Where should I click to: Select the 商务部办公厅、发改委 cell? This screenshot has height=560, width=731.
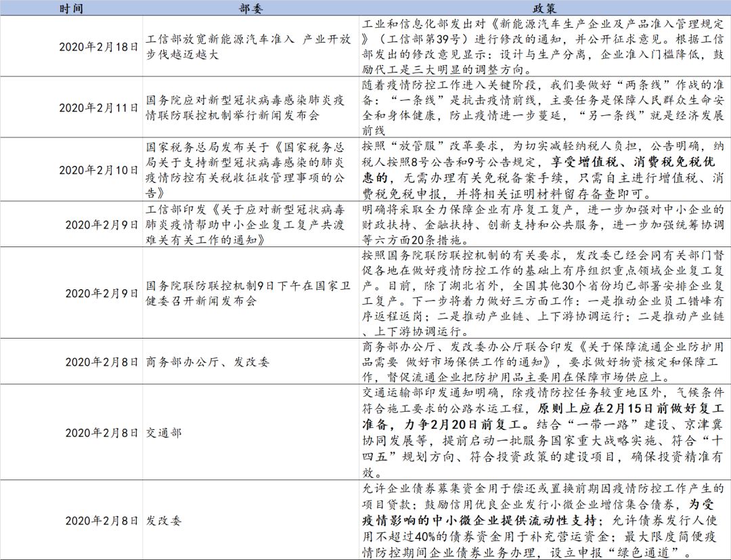point(207,362)
